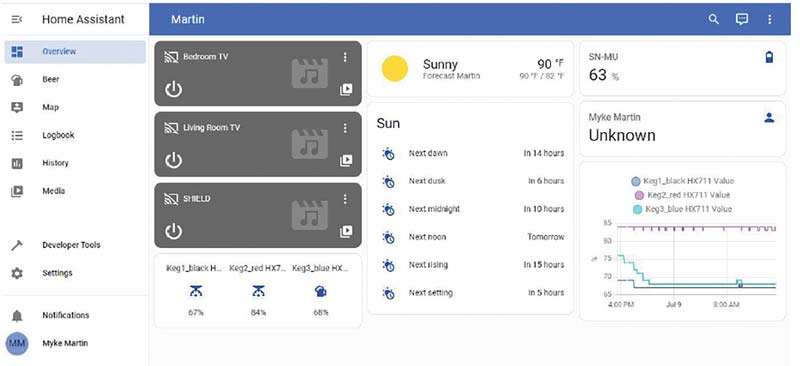Browse media for SHIELD
The width and height of the screenshot is (800, 366).
(346, 232)
